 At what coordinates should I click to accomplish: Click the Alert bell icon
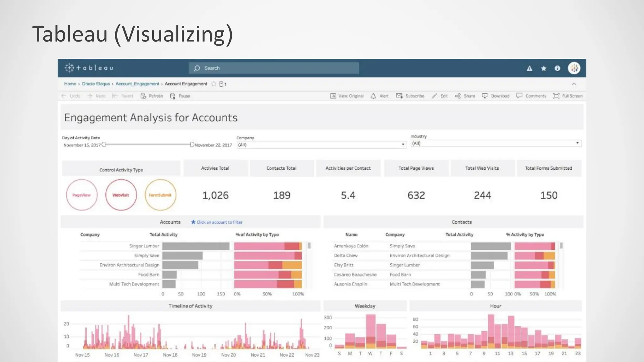tap(373, 96)
